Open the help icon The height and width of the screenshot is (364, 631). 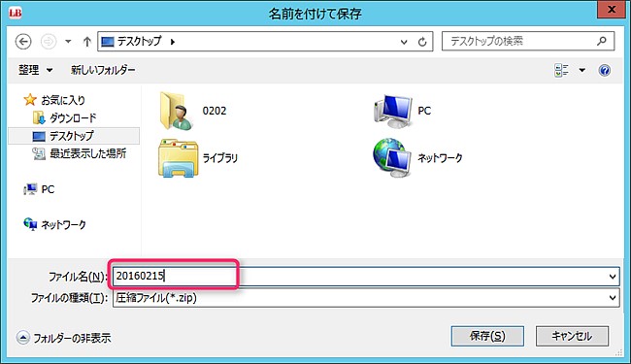(x=605, y=71)
